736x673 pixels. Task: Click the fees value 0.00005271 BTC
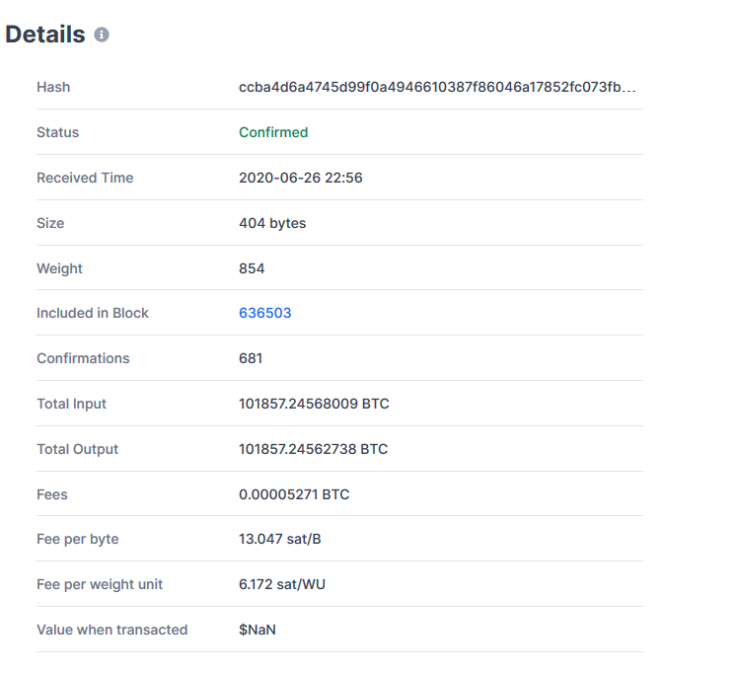coord(294,495)
